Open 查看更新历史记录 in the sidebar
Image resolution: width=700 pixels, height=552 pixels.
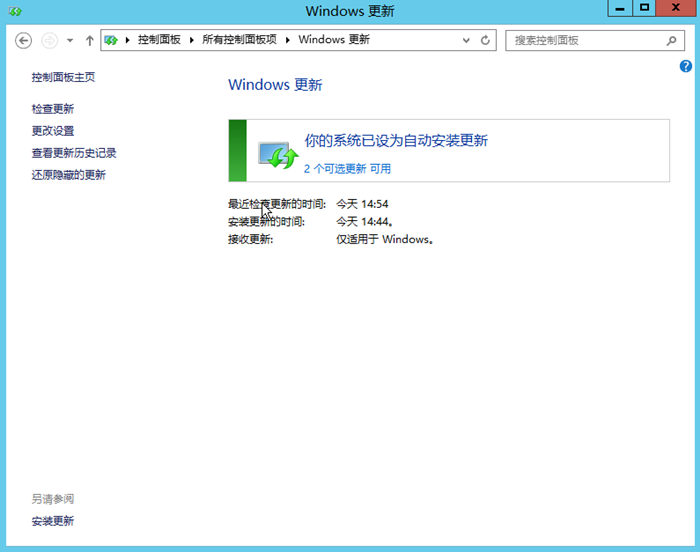pyautogui.click(x=74, y=153)
